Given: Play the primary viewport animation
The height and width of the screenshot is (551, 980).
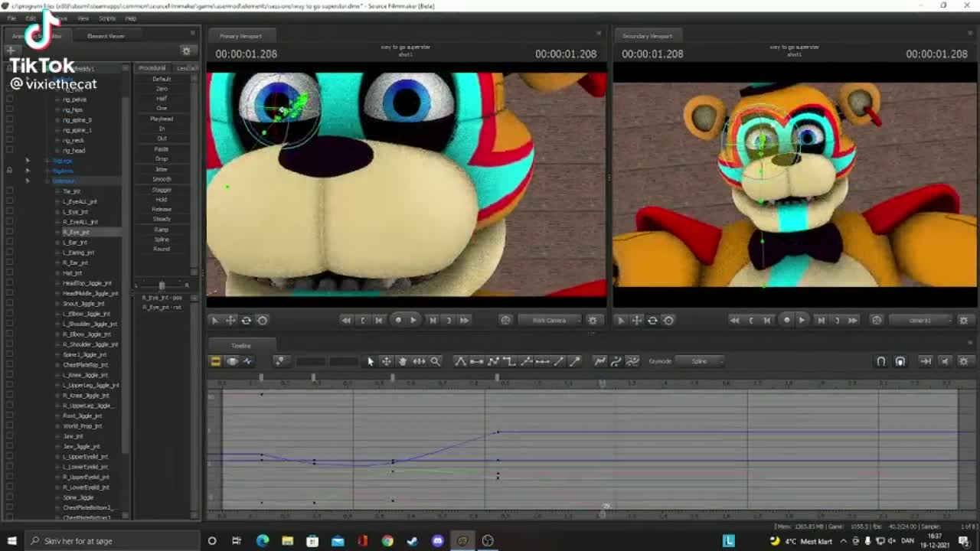Looking at the screenshot, I should coord(413,321).
